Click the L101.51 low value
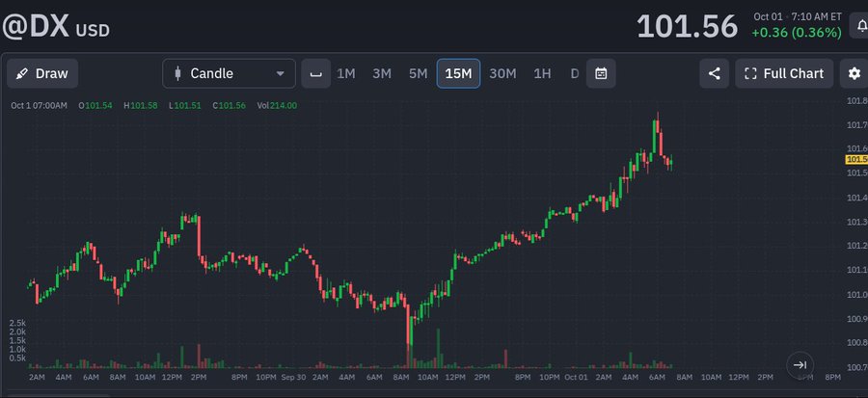The height and width of the screenshot is (398, 868). [185, 106]
